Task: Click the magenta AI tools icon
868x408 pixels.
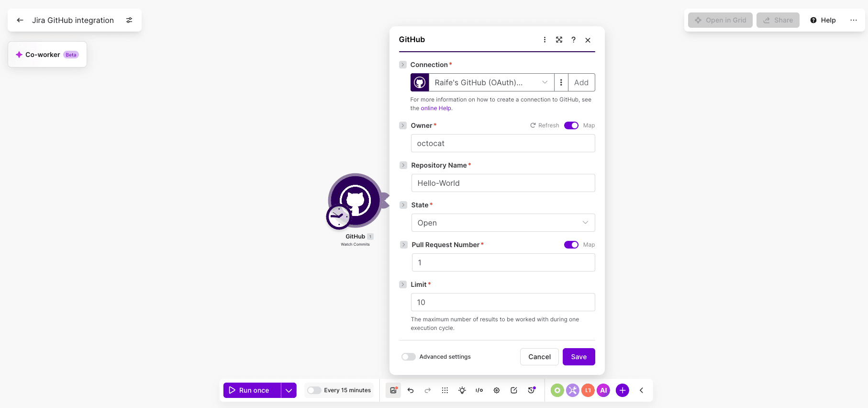Action: click(603, 390)
